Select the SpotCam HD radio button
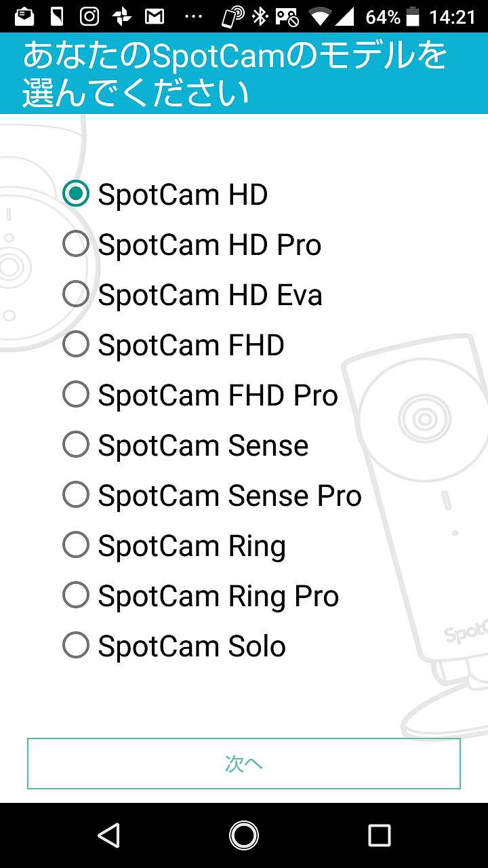 click(76, 194)
